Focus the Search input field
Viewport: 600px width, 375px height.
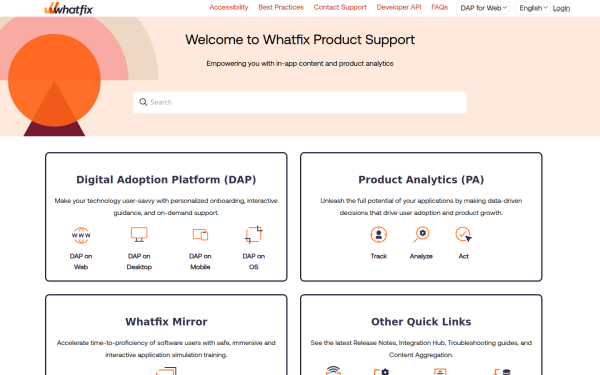[300, 102]
